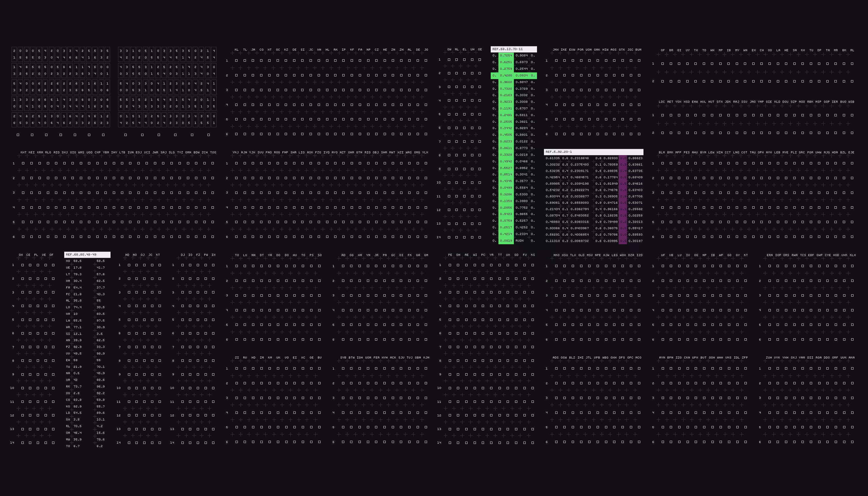Check the TOO column box in row 6
The width and height of the screenshot is (868, 496).
tap(213, 237)
